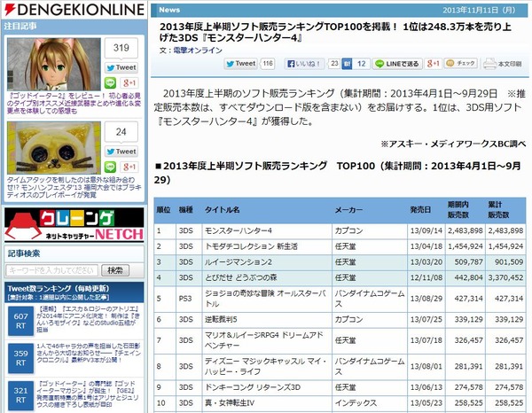Click the 期間内販売数 column header
Image resolution: width=532 pixels, height=413 pixels.
coord(458,209)
